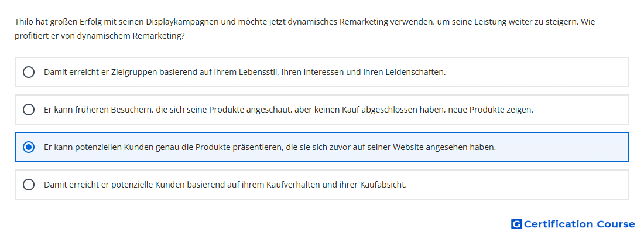Pick the radio button for Kaufverhalten answer

[29, 185]
